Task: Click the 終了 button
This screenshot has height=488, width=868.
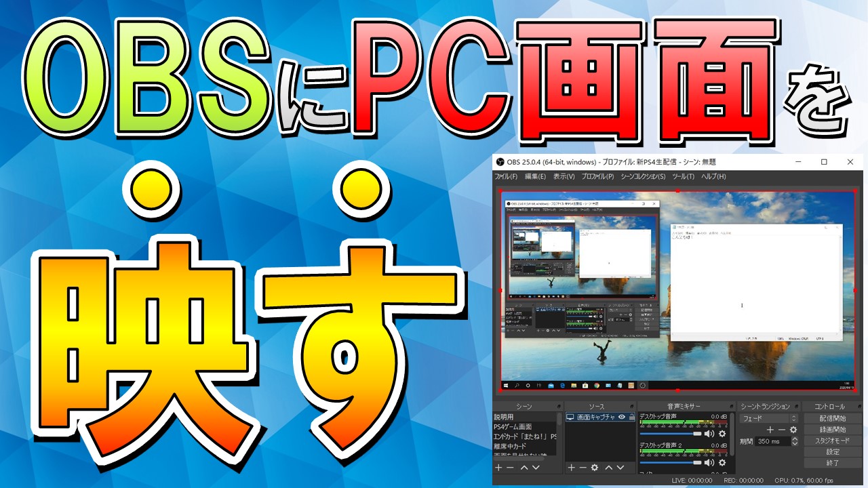Action: [x=832, y=462]
